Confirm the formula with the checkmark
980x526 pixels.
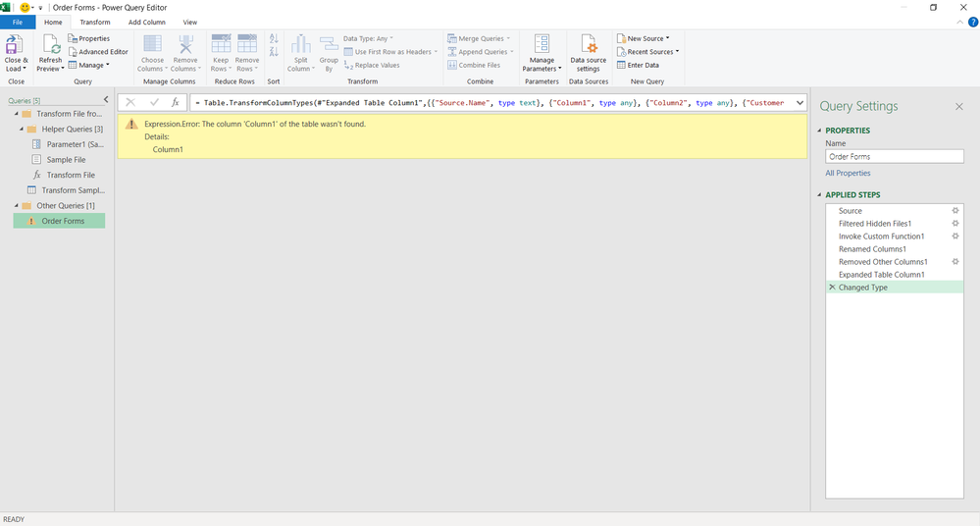(x=154, y=103)
